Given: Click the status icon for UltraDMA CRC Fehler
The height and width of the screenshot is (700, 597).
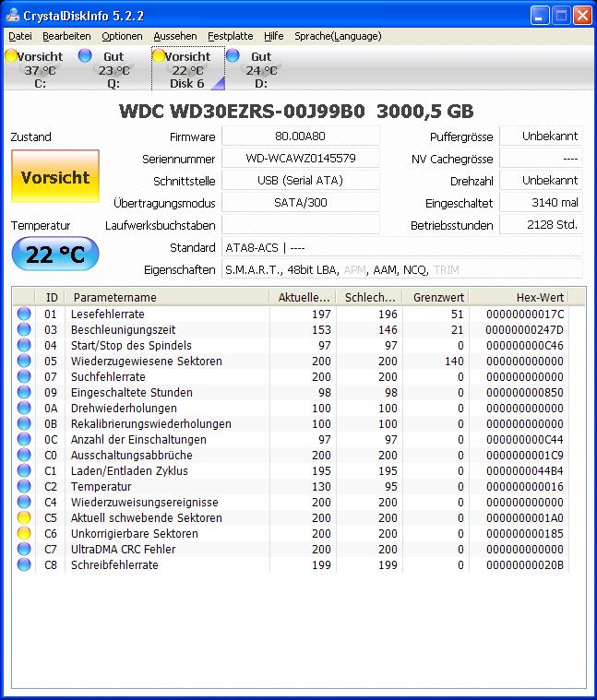Looking at the screenshot, I should pyautogui.click(x=24, y=549).
